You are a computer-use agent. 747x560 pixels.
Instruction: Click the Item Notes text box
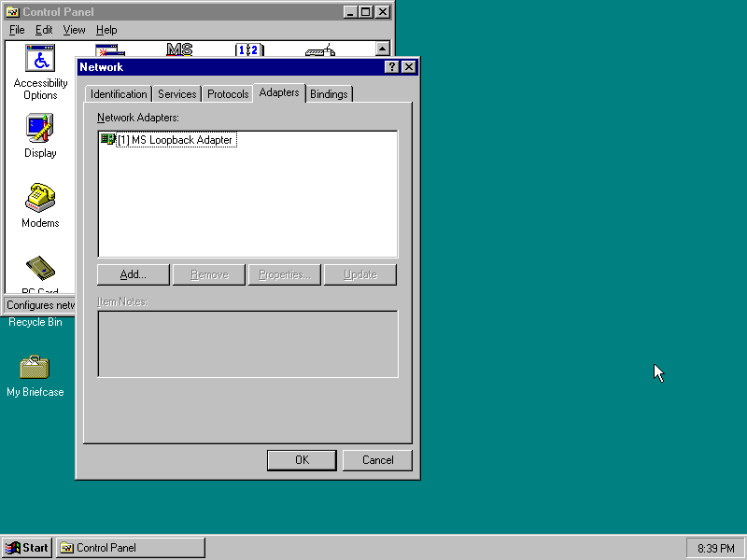(247, 343)
